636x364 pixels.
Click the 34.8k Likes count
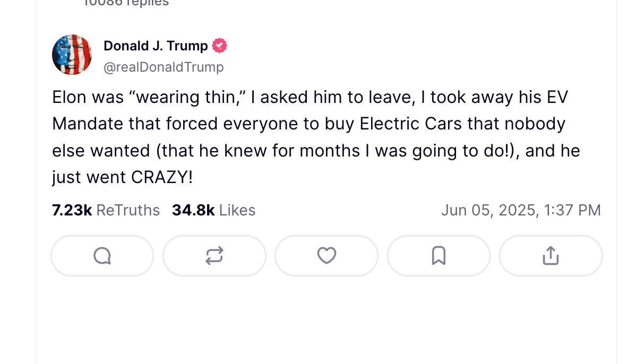point(213,210)
